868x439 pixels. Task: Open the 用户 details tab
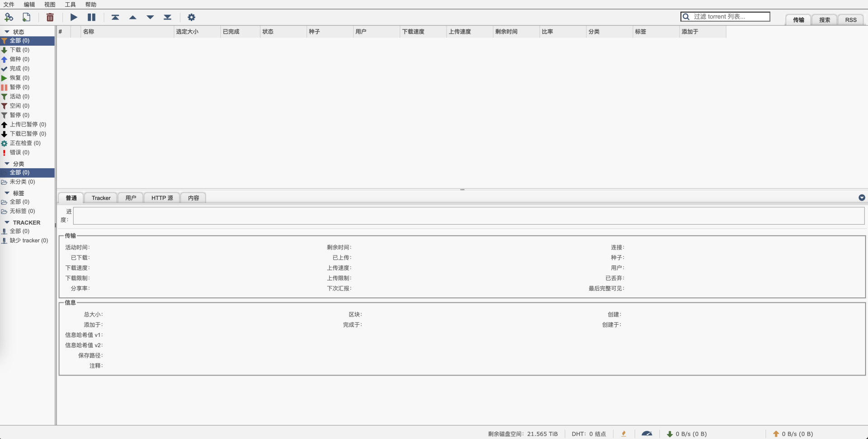click(131, 198)
